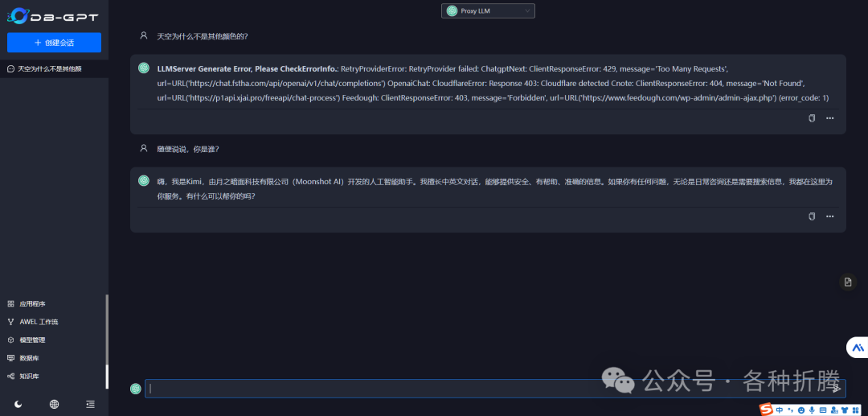Copy the LLMServer error response

click(812, 118)
